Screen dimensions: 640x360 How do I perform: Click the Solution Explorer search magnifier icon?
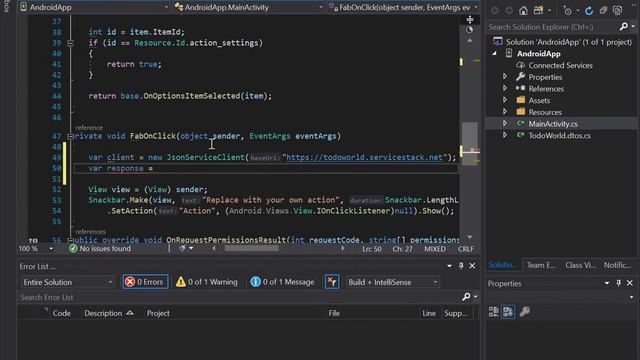click(623, 27)
